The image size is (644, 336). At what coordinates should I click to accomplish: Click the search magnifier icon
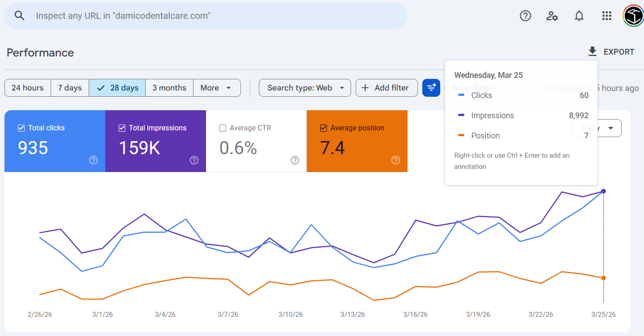coord(19,16)
